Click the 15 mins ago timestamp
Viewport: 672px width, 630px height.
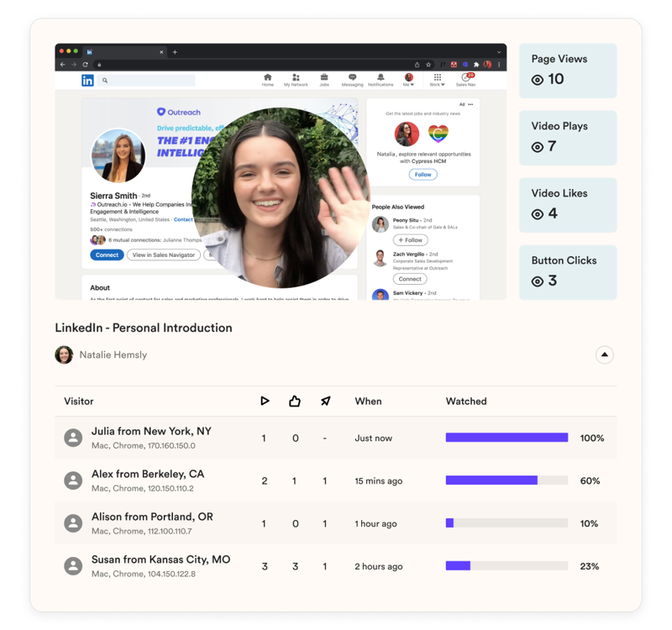[379, 480]
